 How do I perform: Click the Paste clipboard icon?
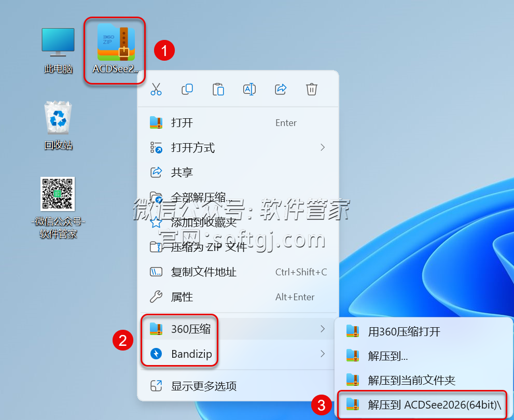coord(218,89)
